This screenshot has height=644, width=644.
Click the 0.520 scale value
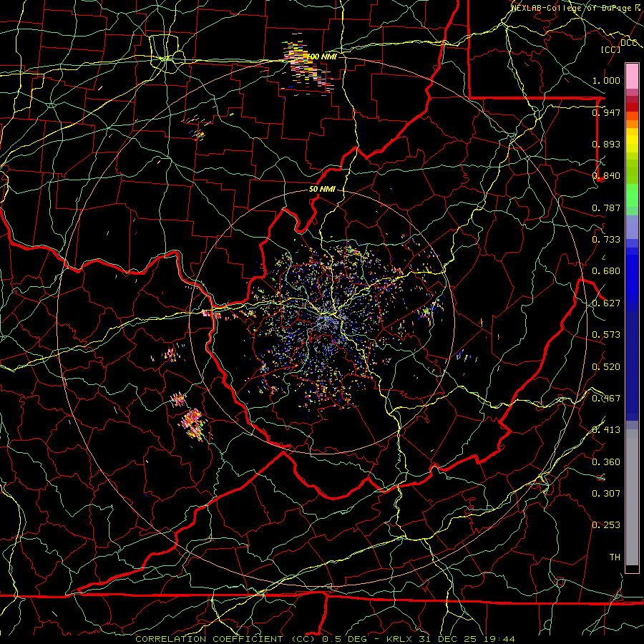point(606,366)
